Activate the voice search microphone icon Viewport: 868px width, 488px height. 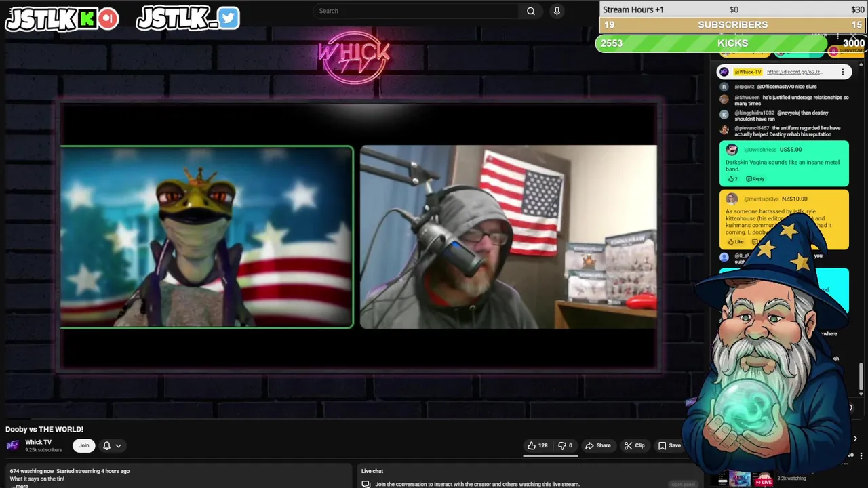click(557, 11)
